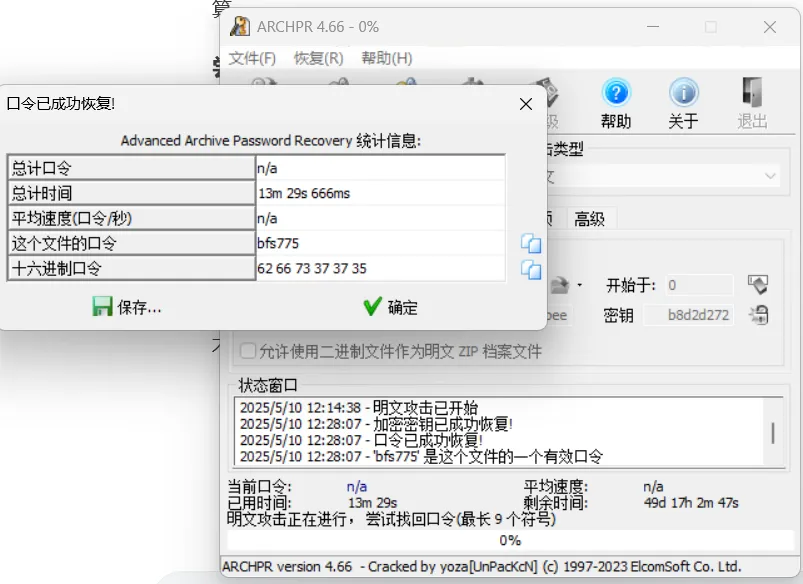Screen dimensions: 803x584
Task: Click the 密钥 field showing b8d2d272
Action: click(688, 315)
